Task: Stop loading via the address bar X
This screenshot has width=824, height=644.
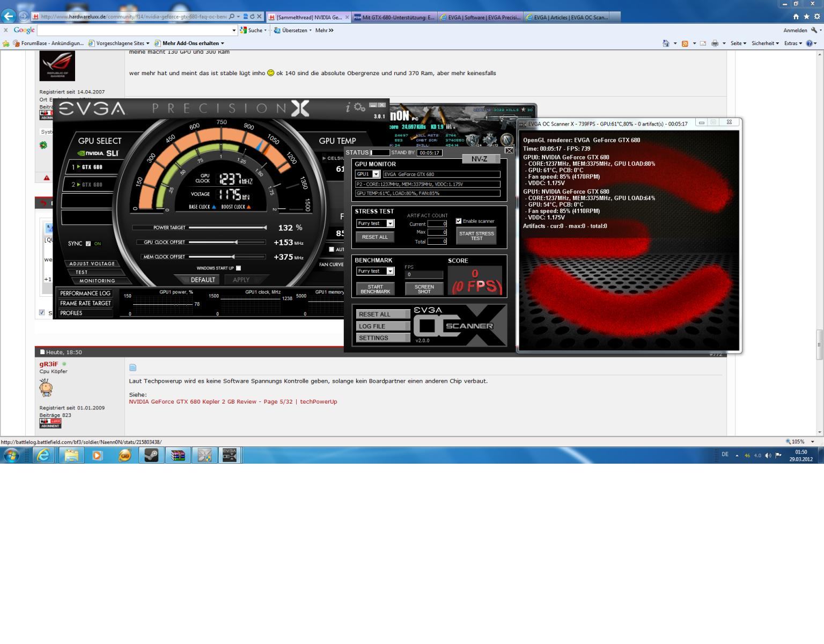Action: (x=259, y=17)
